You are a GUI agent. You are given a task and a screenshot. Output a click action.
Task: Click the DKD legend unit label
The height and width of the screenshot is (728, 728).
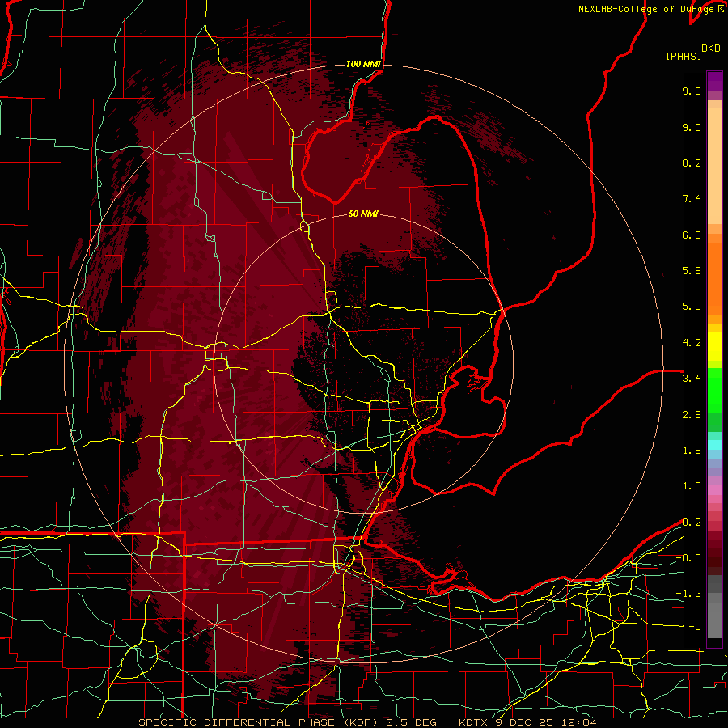coord(710,49)
